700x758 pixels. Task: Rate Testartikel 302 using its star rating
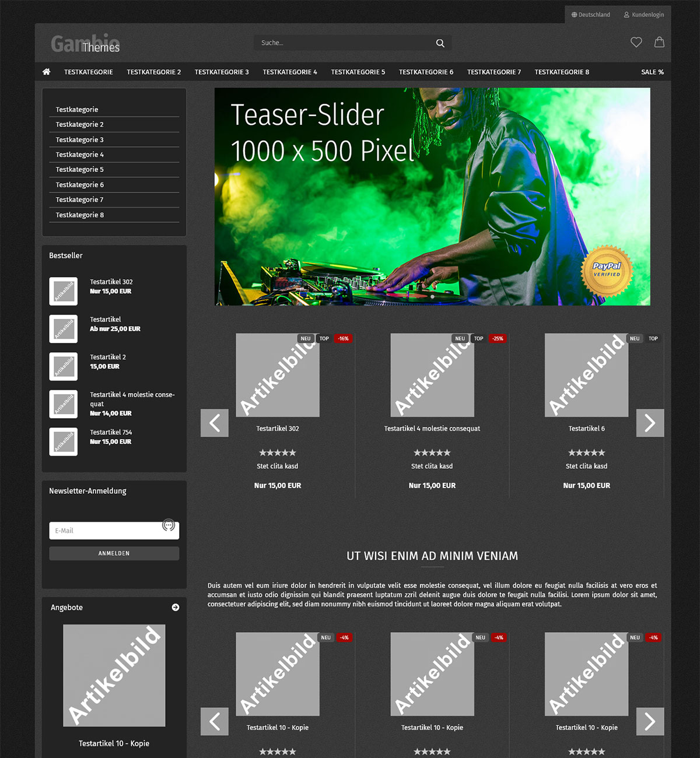click(277, 452)
